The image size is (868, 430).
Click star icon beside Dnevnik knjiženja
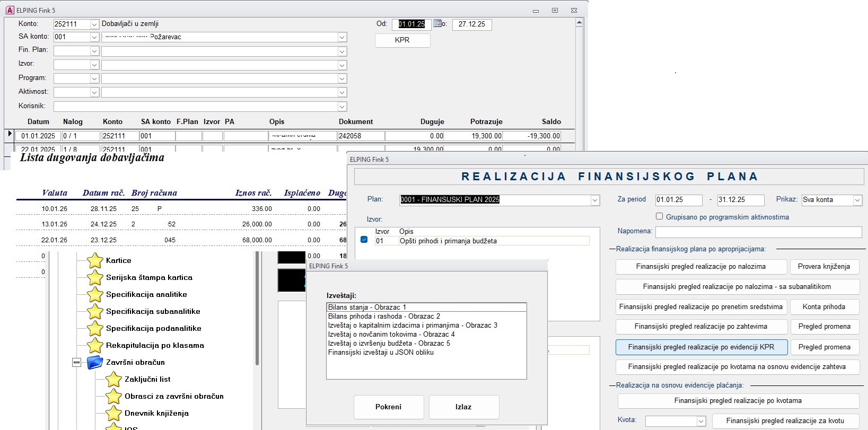pyautogui.click(x=113, y=413)
